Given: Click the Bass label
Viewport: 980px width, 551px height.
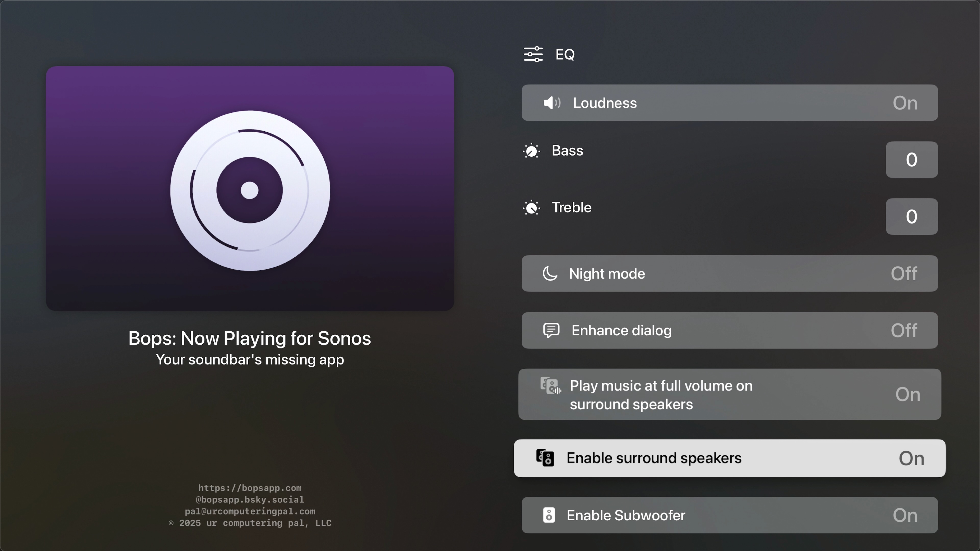Looking at the screenshot, I should [568, 151].
